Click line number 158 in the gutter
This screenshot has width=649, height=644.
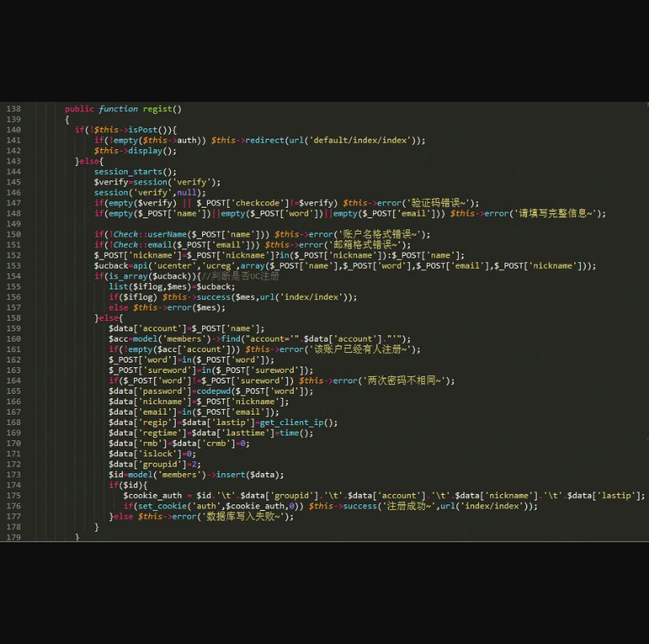[14, 318]
